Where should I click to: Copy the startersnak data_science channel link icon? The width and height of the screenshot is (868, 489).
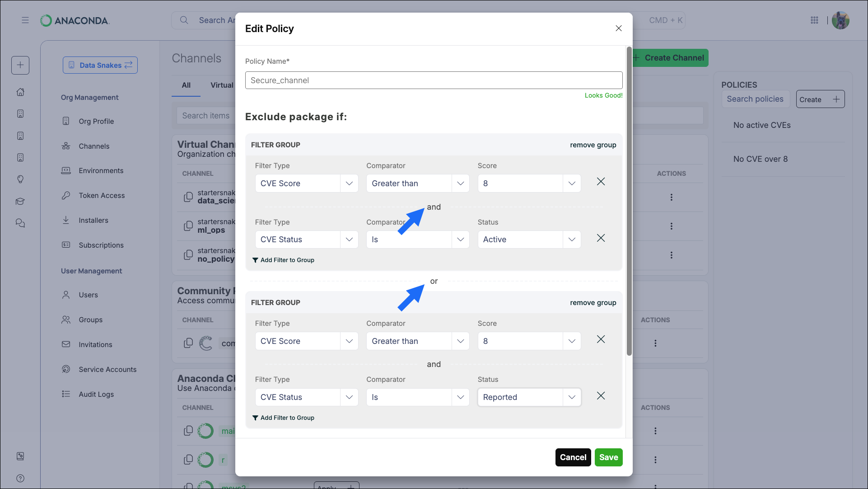pyautogui.click(x=188, y=196)
